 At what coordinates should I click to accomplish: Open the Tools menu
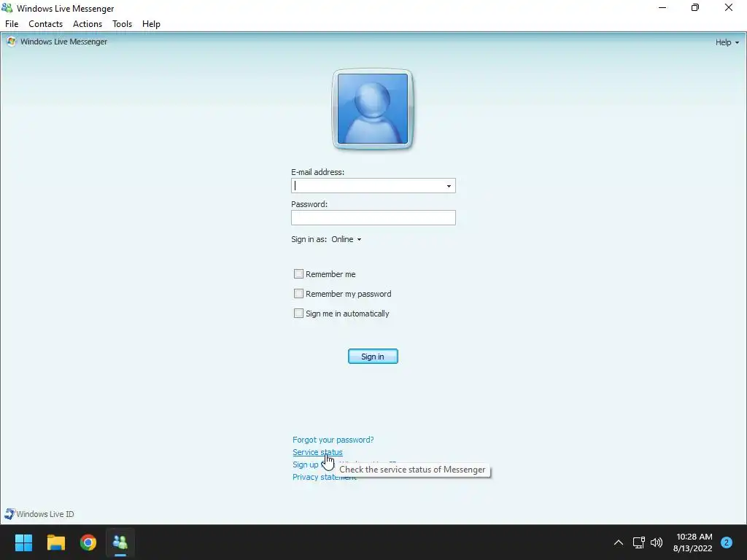122,24
